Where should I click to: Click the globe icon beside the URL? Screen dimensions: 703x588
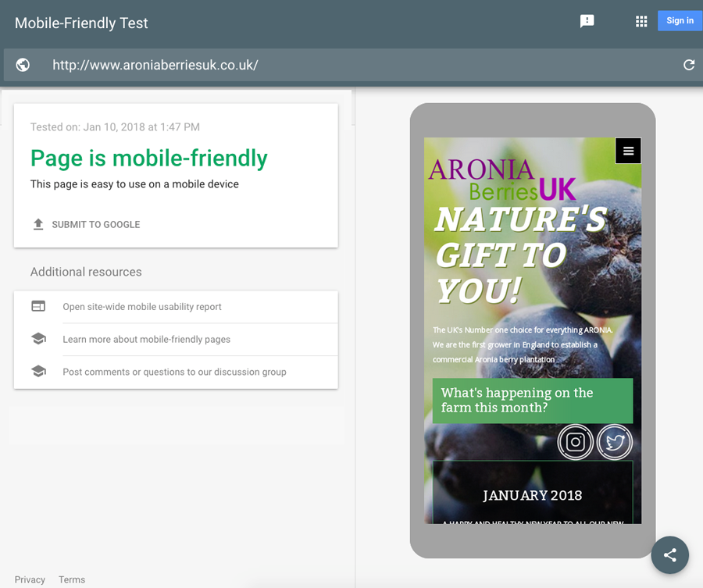point(23,65)
